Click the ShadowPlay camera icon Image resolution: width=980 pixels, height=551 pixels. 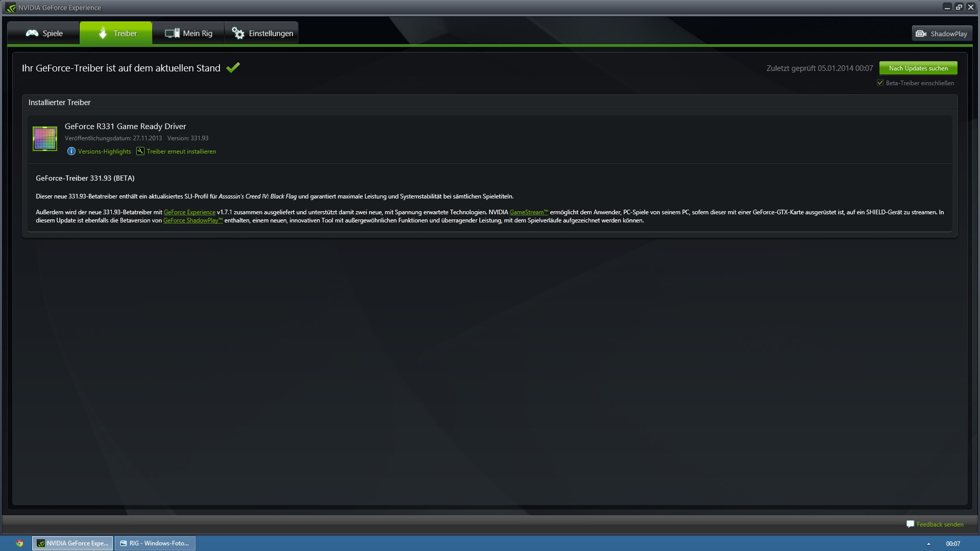click(x=921, y=34)
